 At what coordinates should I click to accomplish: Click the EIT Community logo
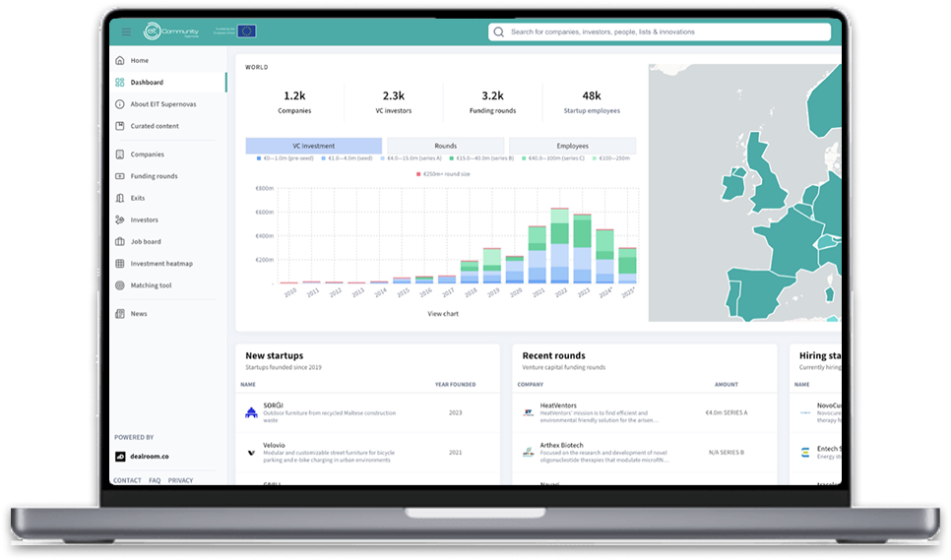[x=172, y=32]
